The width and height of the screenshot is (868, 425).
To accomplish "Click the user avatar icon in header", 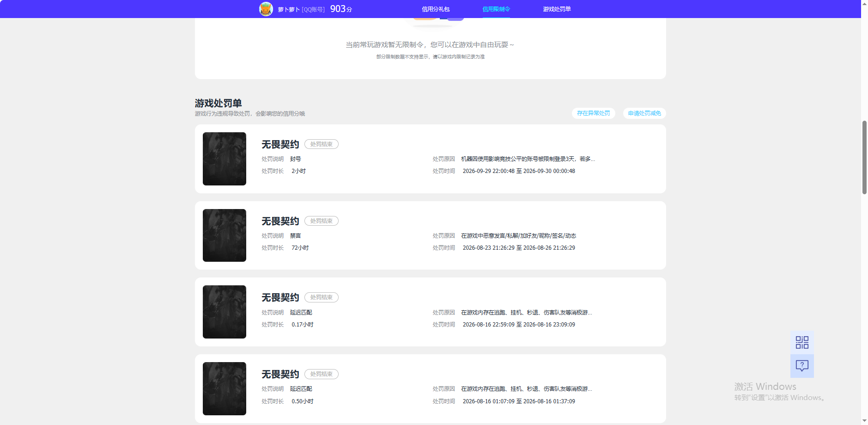I will coord(266,9).
